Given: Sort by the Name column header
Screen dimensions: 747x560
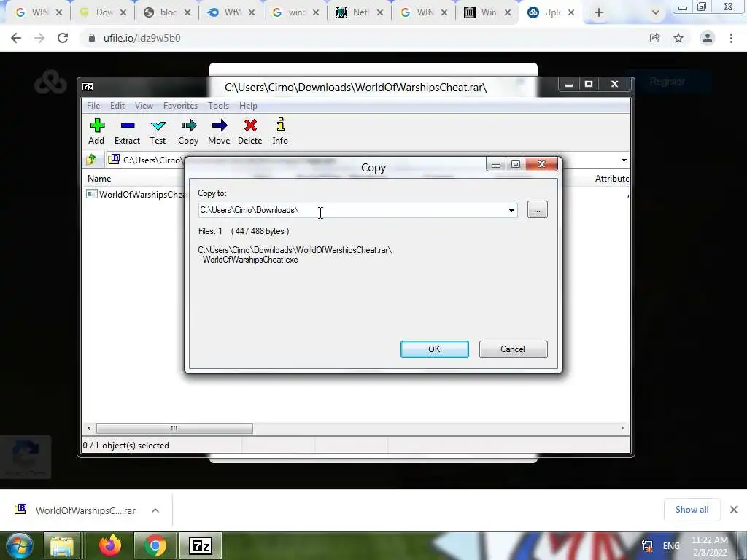Looking at the screenshot, I should (99, 179).
